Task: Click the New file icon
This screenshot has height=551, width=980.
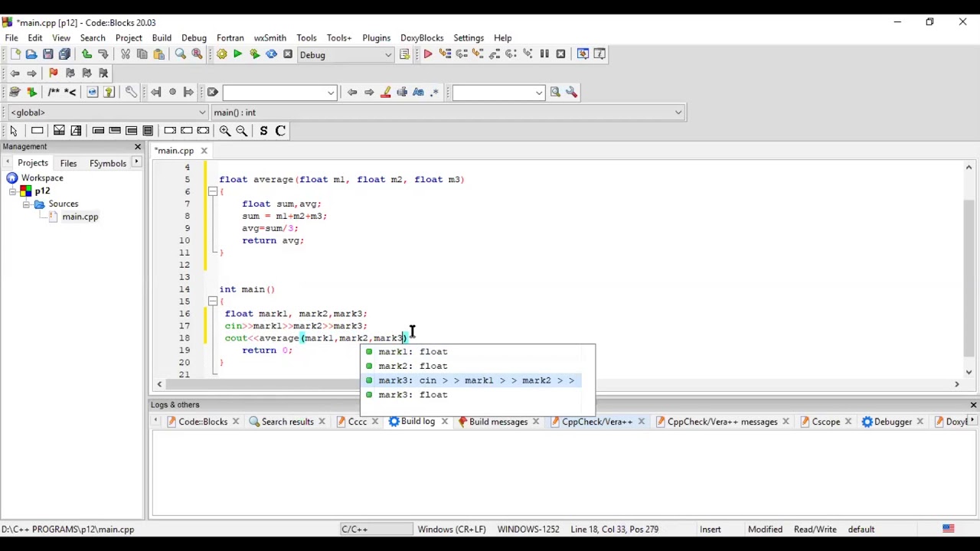Action: click(x=15, y=54)
